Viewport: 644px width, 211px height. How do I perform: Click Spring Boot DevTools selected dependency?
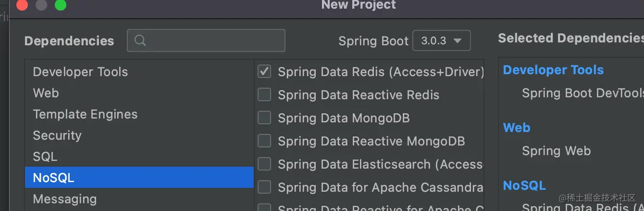point(582,93)
